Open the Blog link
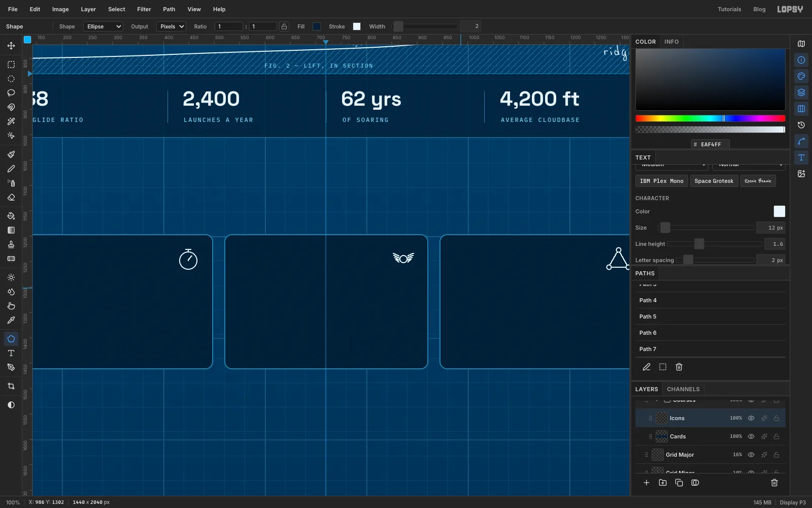The width and height of the screenshot is (812, 508). pyautogui.click(x=759, y=9)
